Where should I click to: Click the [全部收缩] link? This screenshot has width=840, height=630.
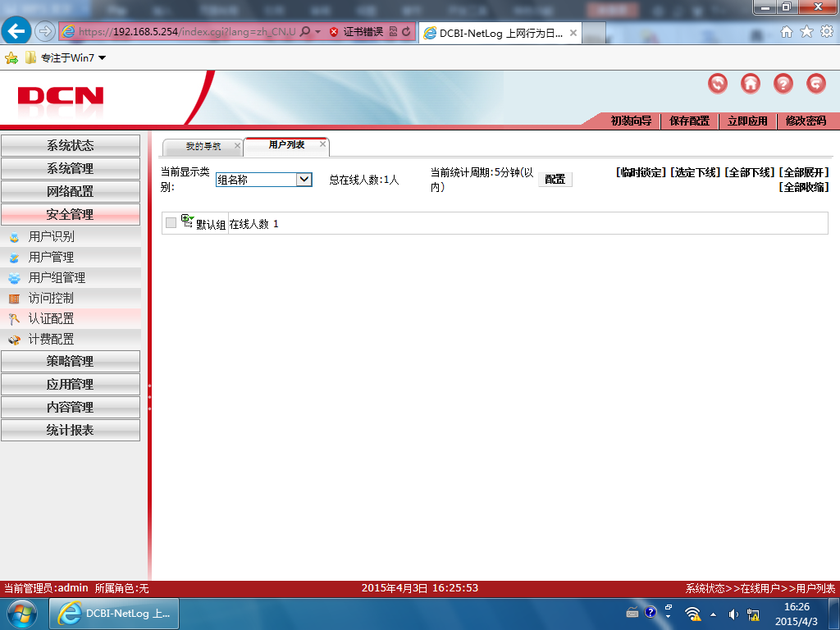coord(804,187)
